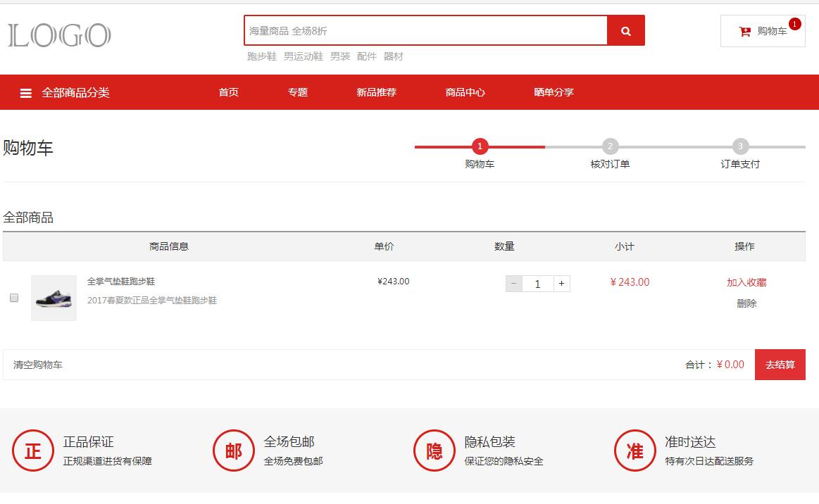Focus the search input field
The height and width of the screenshot is (504, 819).
pyautogui.click(x=425, y=31)
